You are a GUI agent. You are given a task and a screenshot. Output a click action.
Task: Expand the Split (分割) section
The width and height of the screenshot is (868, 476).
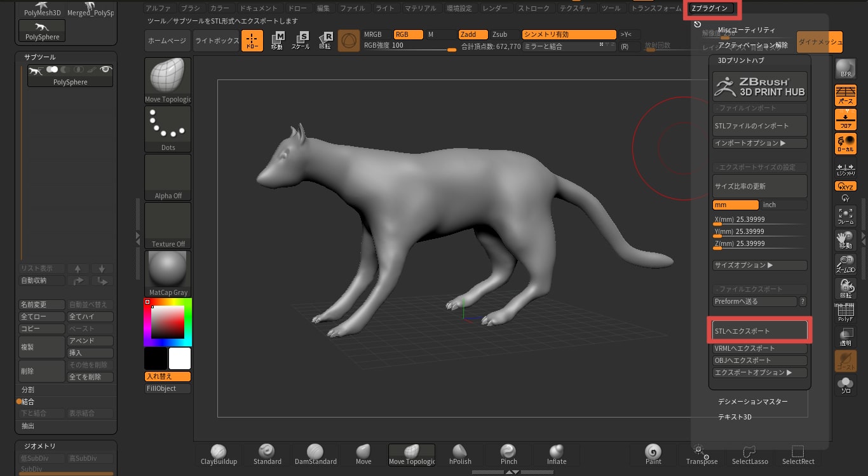28,390
